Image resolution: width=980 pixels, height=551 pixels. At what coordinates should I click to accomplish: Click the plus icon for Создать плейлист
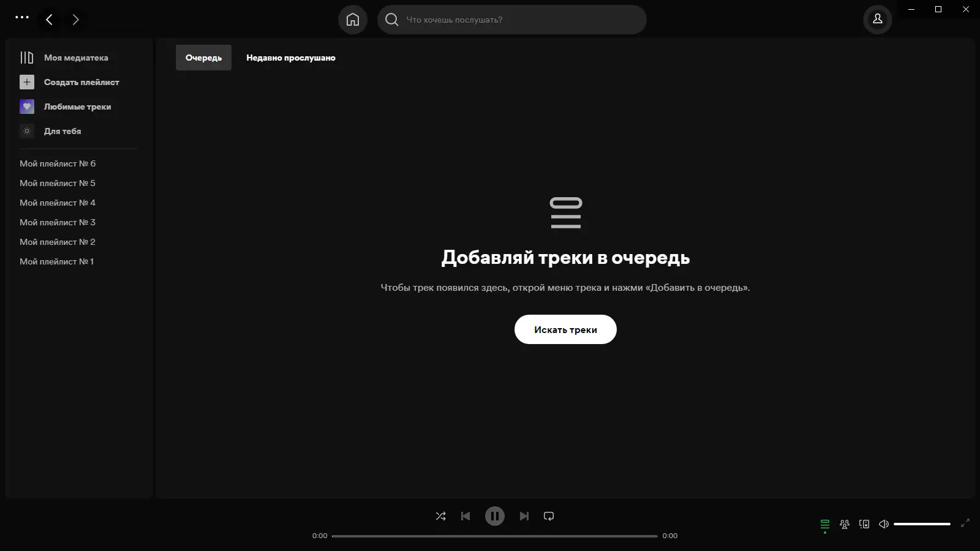click(27, 82)
